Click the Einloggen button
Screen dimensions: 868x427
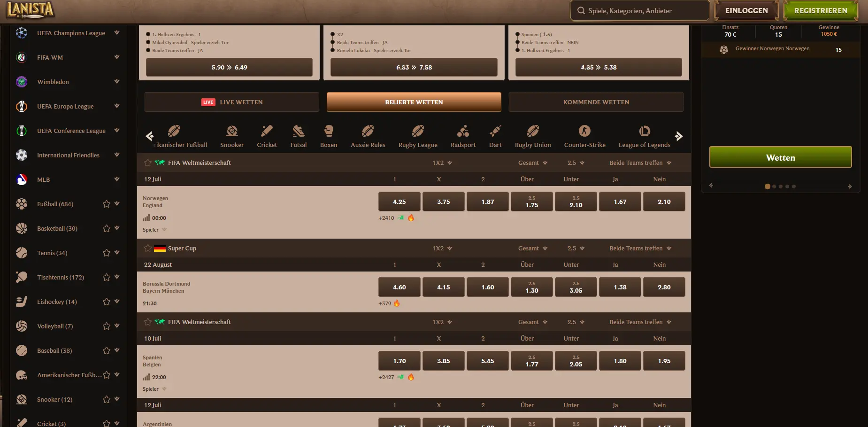[x=746, y=10]
